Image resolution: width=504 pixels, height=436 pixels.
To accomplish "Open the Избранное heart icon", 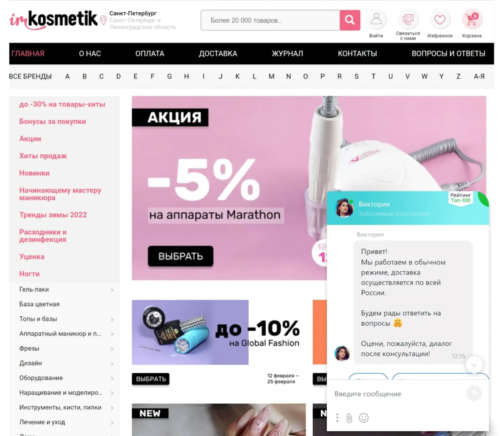I will (440, 20).
